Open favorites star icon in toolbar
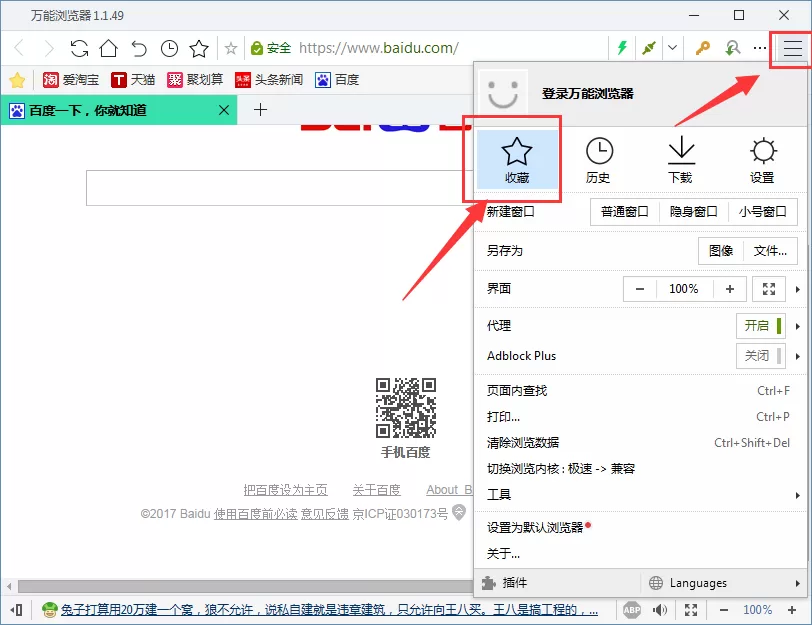Viewport: 812px width, 625px height. click(x=199, y=48)
